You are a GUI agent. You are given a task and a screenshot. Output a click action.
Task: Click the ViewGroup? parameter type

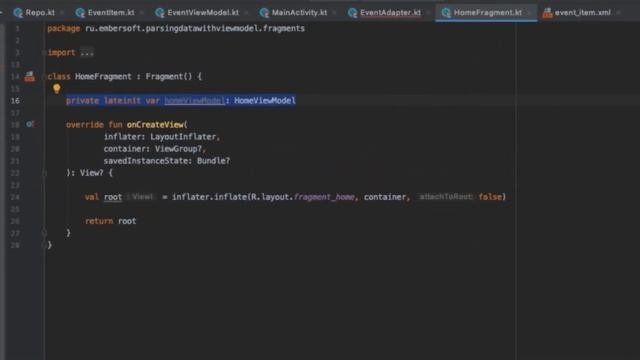coord(178,149)
